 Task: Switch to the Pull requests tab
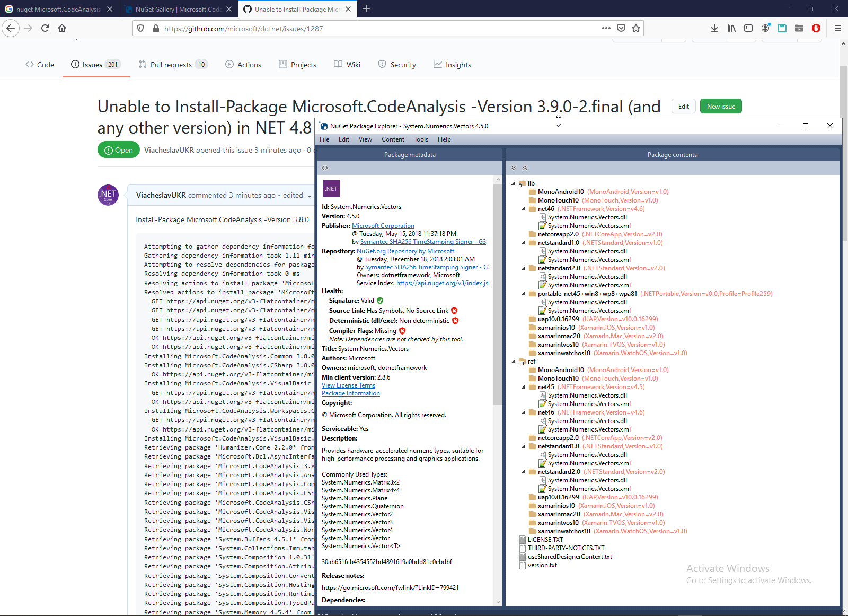point(172,65)
